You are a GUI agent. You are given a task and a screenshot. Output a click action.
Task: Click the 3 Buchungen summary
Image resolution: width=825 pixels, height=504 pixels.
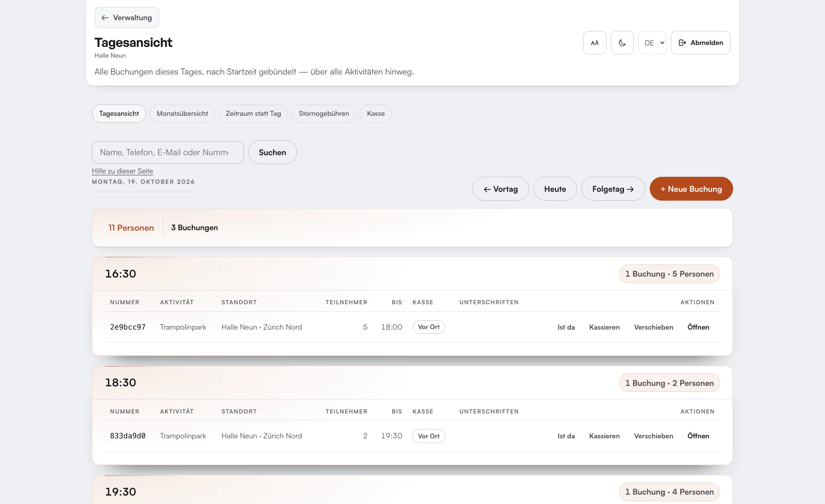[x=194, y=228]
